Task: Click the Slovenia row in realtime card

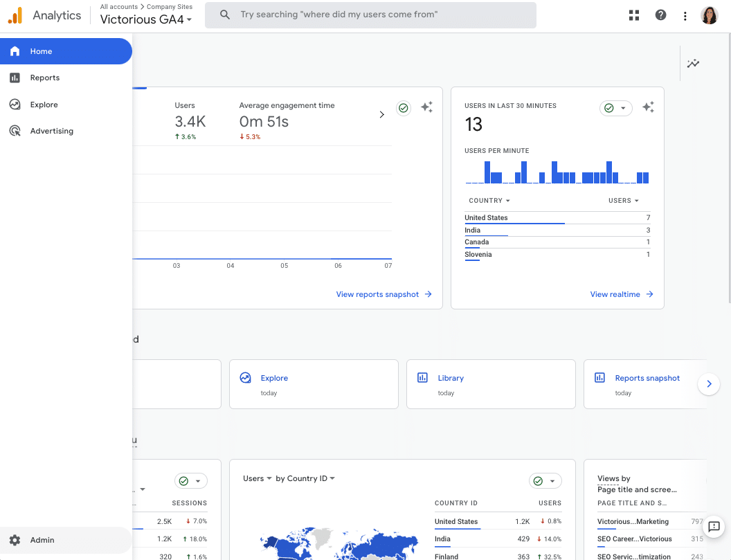Action: [x=557, y=255]
